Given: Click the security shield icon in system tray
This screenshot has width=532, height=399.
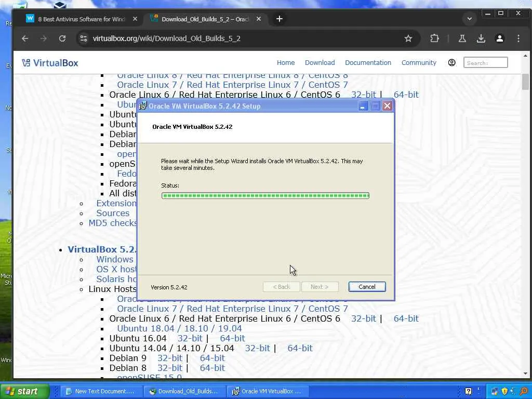Looking at the screenshot, I should point(504,392).
